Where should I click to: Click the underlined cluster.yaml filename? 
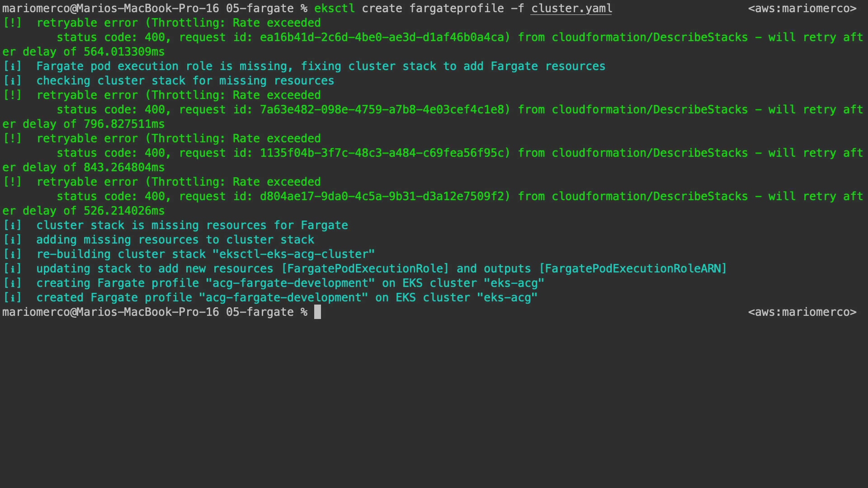pyautogui.click(x=571, y=9)
